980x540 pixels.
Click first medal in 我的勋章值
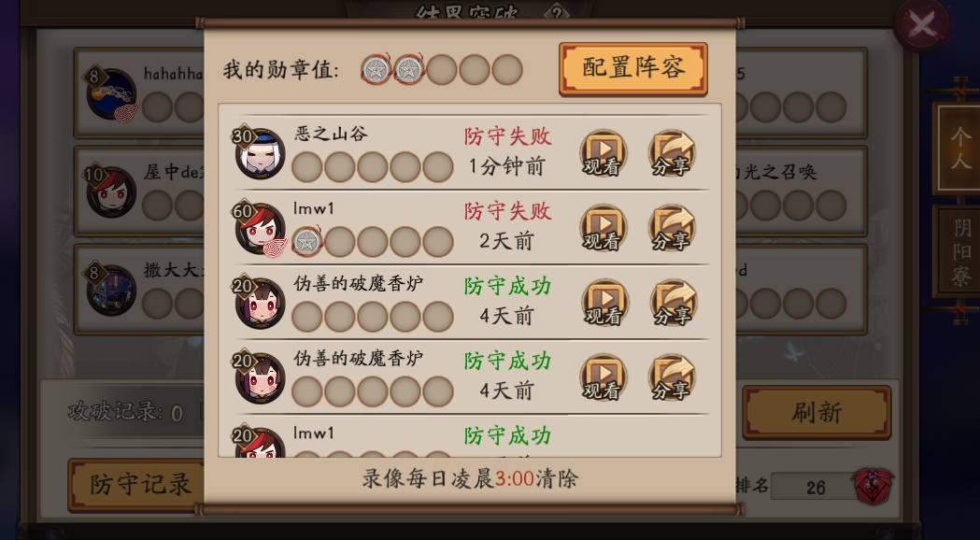(376, 69)
